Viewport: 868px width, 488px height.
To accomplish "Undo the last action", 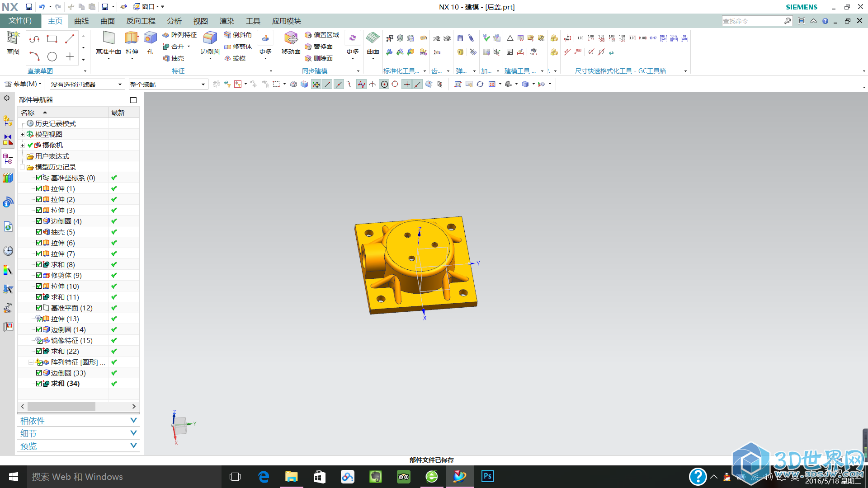I will pyautogui.click(x=42, y=7).
